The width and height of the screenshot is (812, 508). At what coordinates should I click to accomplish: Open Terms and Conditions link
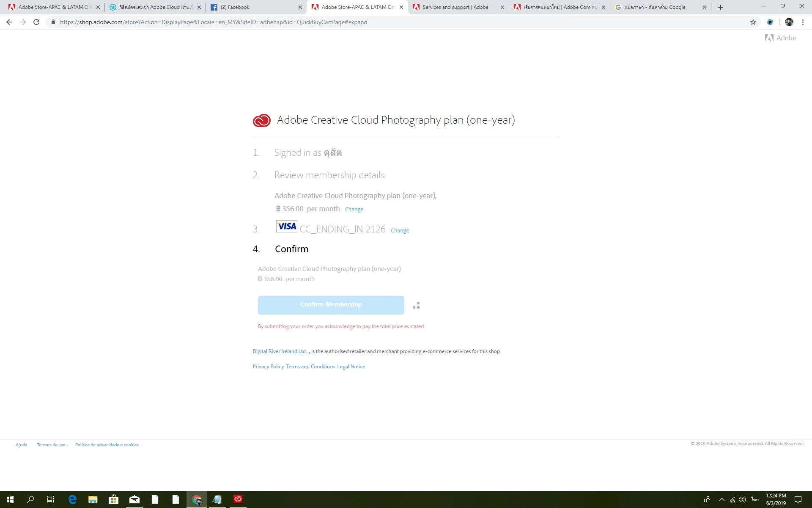[x=310, y=367]
